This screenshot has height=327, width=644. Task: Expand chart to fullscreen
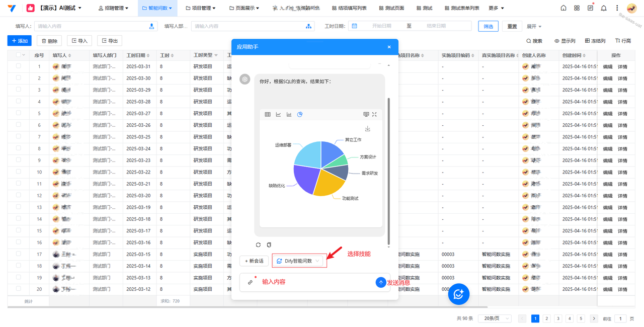(x=374, y=115)
